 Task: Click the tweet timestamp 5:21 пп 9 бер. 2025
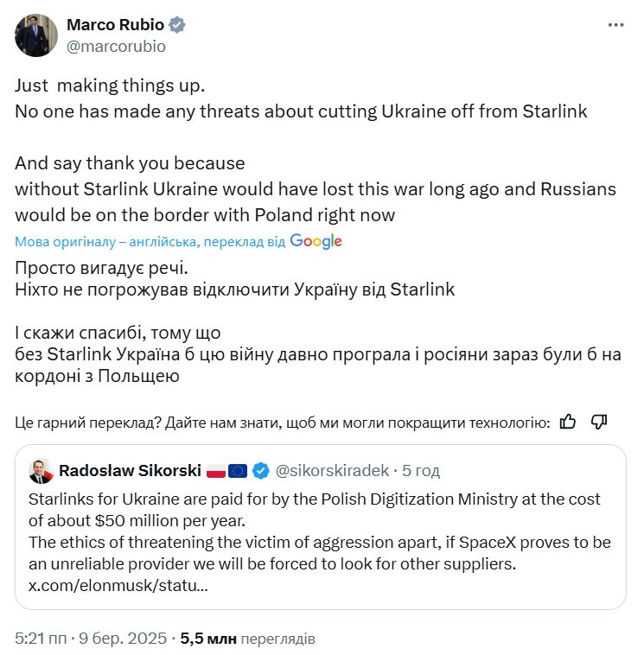tap(92, 639)
